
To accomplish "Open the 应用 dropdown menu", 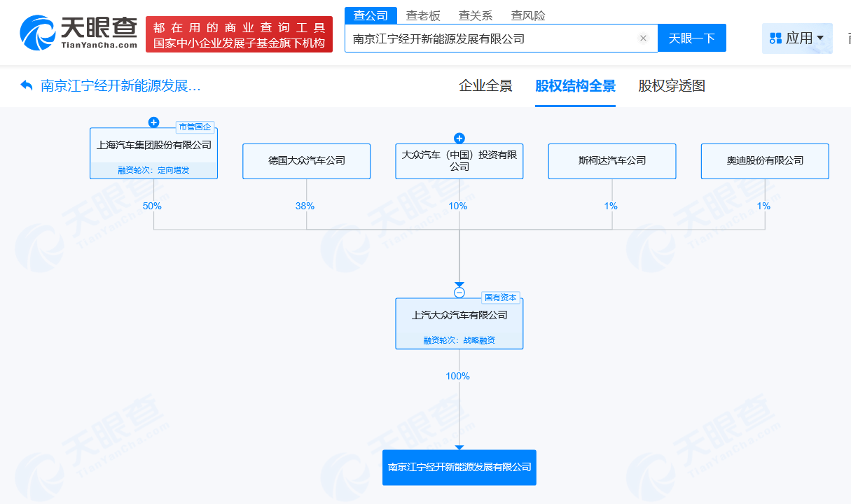I will point(797,38).
